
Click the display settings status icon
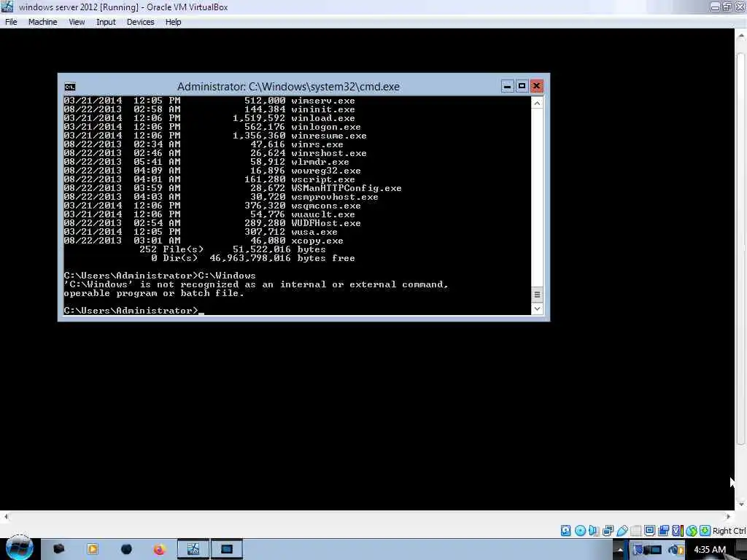pos(649,531)
